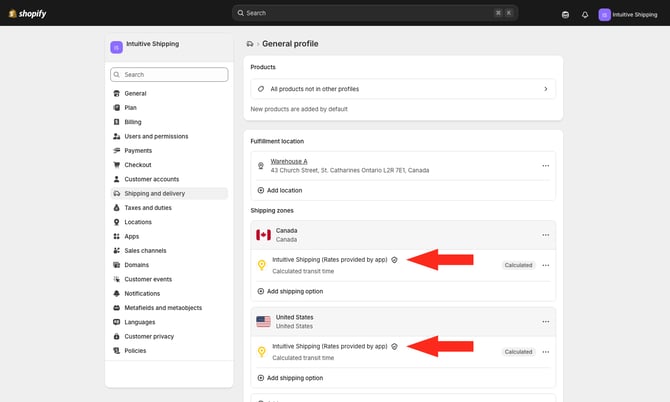Open Customer privacy settings
This screenshot has height=402, width=670.
(x=149, y=337)
